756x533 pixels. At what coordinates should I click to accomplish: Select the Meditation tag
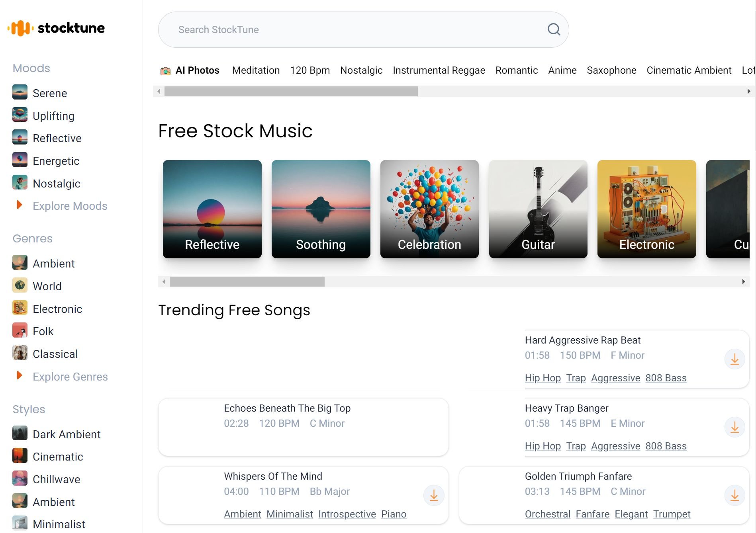click(x=256, y=70)
